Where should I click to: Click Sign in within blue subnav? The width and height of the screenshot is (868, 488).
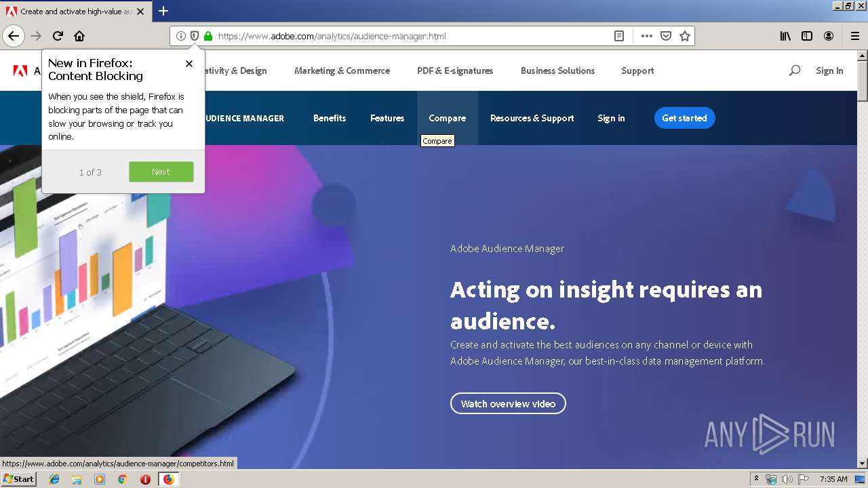click(611, 118)
